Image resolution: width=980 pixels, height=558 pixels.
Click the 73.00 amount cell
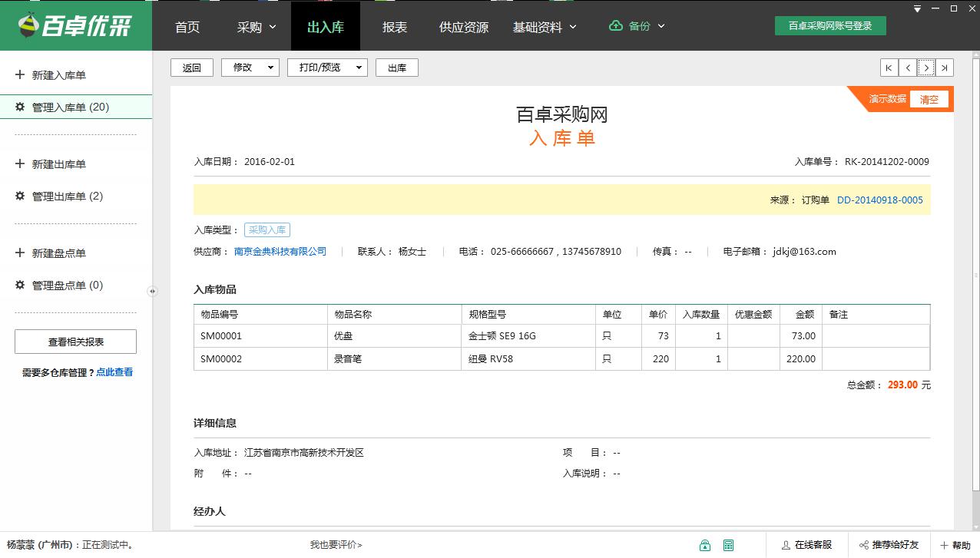click(x=801, y=336)
